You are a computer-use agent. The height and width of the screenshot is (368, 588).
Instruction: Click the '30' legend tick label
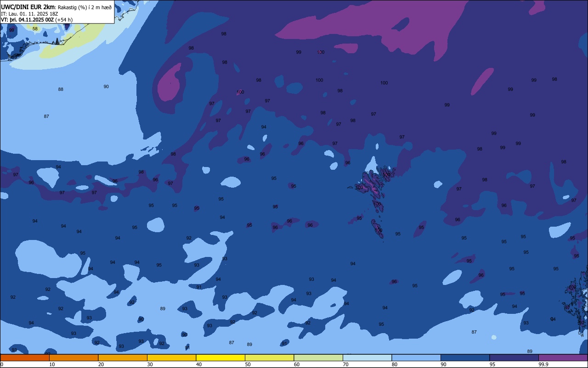[150, 364]
